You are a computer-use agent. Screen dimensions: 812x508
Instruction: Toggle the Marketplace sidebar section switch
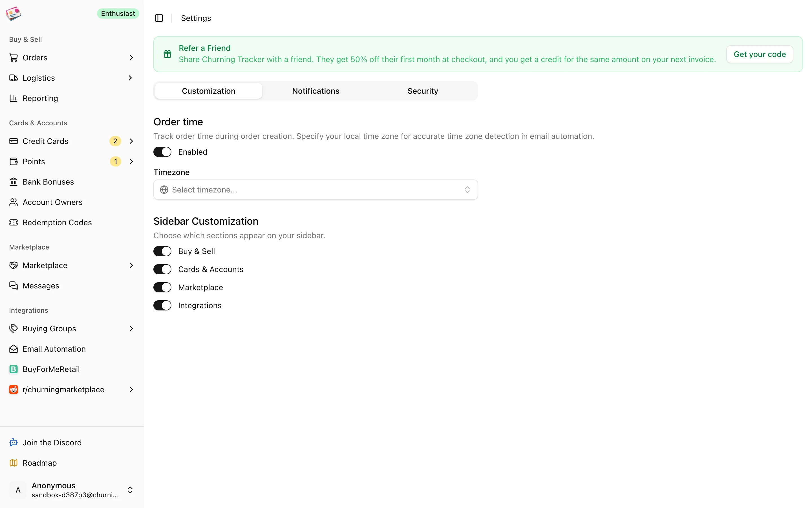pyautogui.click(x=162, y=288)
